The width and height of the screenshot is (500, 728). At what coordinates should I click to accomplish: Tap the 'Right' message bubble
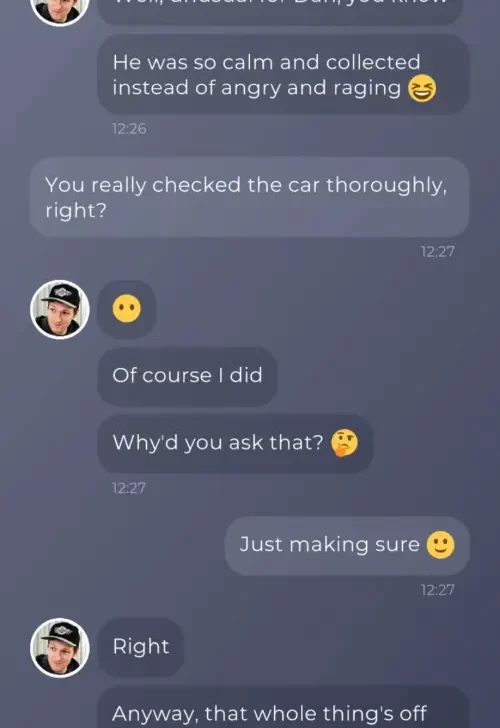pos(141,647)
